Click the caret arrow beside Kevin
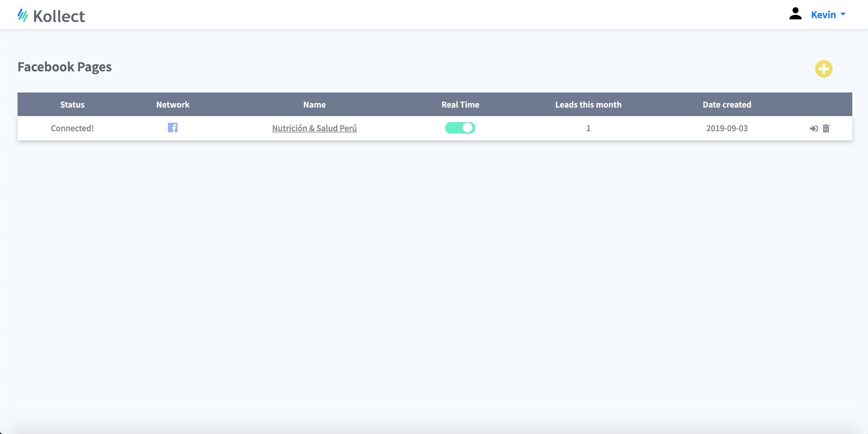 coord(843,14)
